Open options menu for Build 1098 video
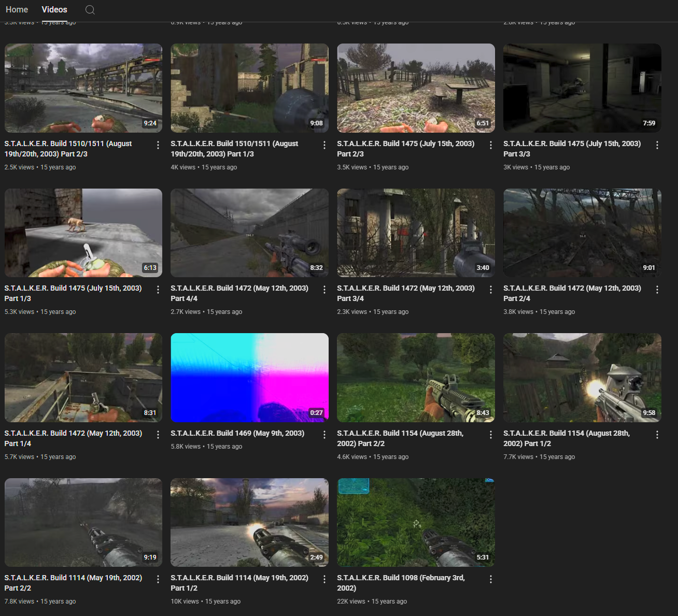 coord(491,579)
